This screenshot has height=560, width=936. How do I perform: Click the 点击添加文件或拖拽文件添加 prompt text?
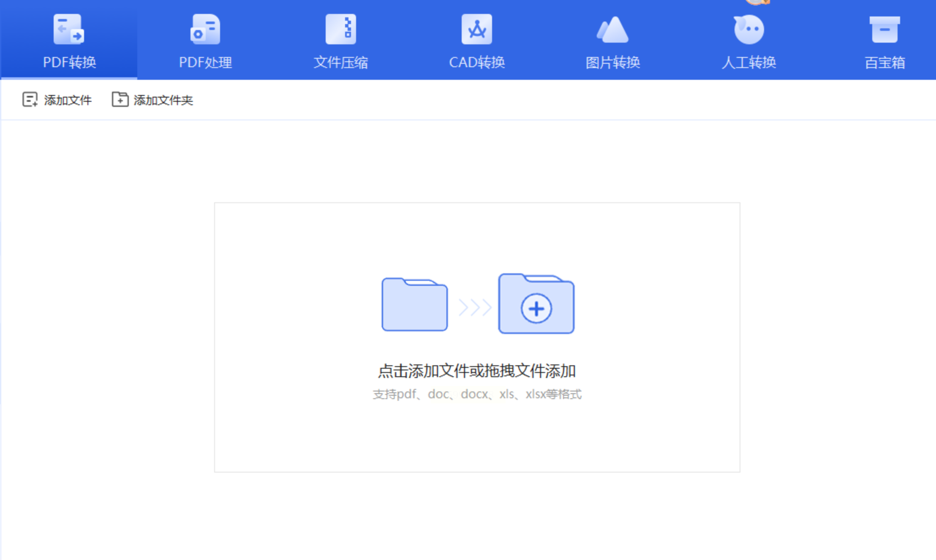click(x=476, y=371)
